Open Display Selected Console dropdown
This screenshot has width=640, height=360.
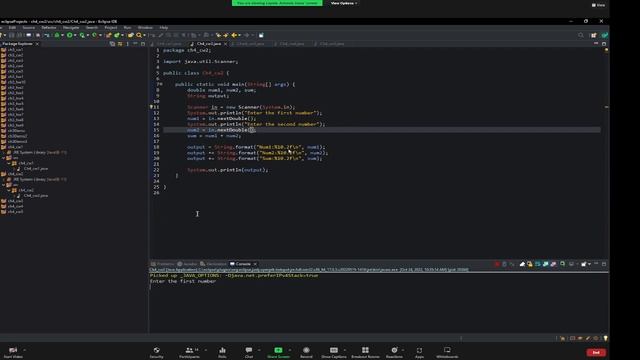[x=577, y=264]
